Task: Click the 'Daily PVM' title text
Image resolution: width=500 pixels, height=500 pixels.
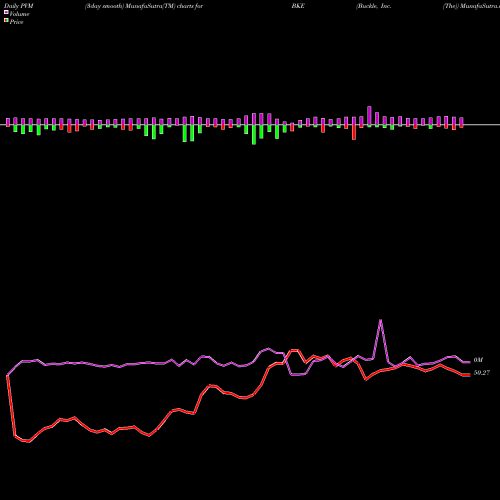Action: coord(19,6)
